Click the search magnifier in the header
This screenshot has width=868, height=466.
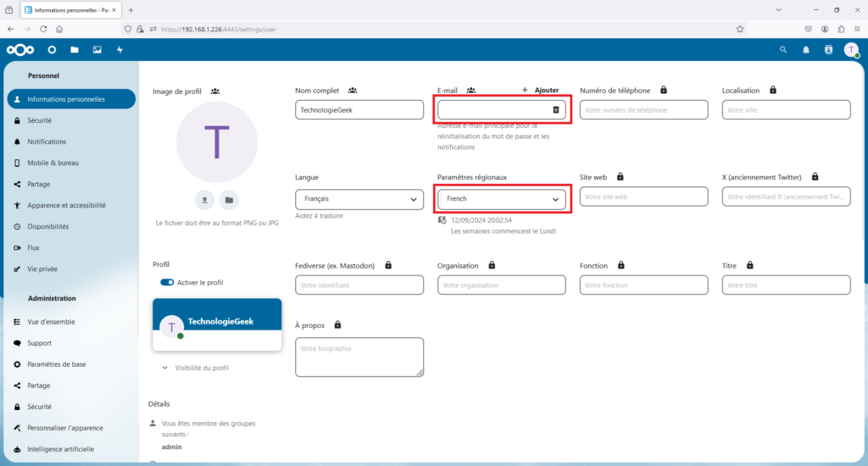pyautogui.click(x=783, y=50)
